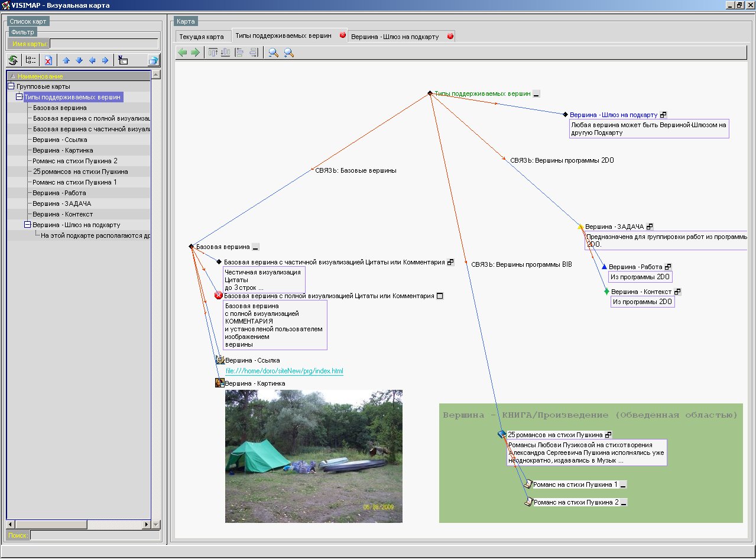The height and width of the screenshot is (559, 756).
Task: Toggle the comment box under Базовая вершина node
Action: [x=255, y=247]
